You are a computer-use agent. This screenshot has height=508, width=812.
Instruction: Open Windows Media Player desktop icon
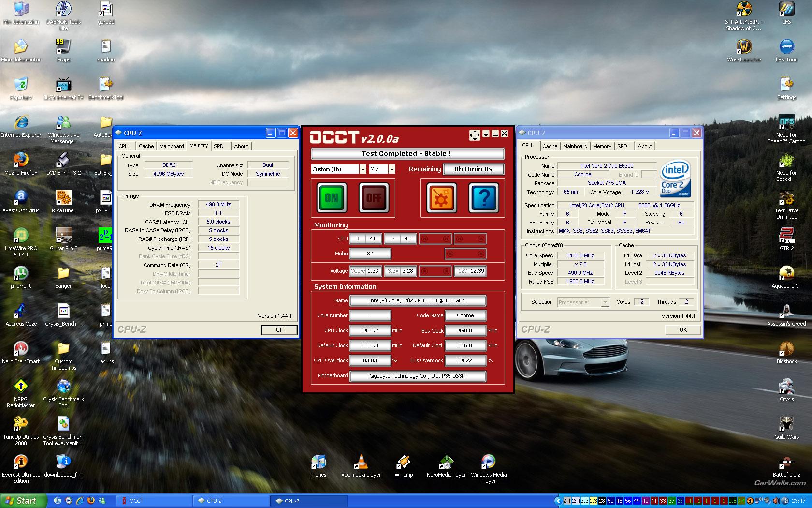click(x=489, y=469)
